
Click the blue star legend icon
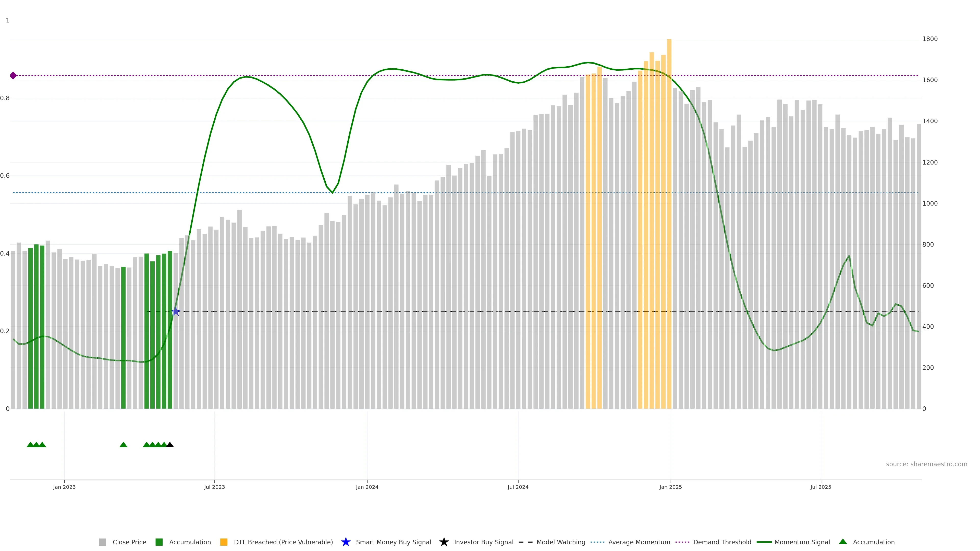coord(346,542)
